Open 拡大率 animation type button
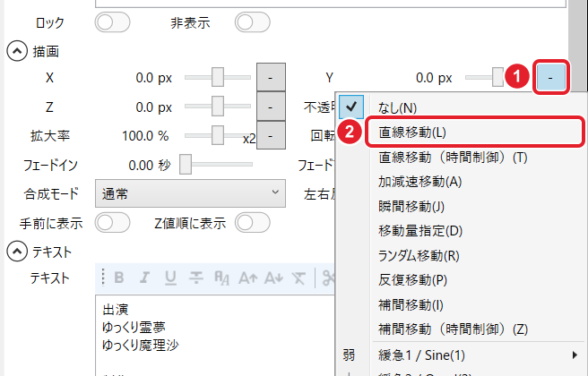Viewport: 588px width, 376px height. [x=271, y=135]
